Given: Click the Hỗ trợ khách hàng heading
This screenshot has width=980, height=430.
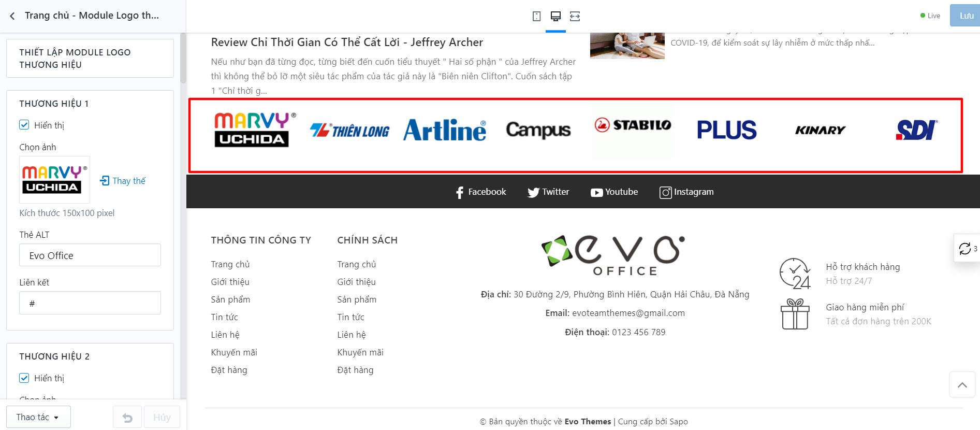Looking at the screenshot, I should click(863, 267).
